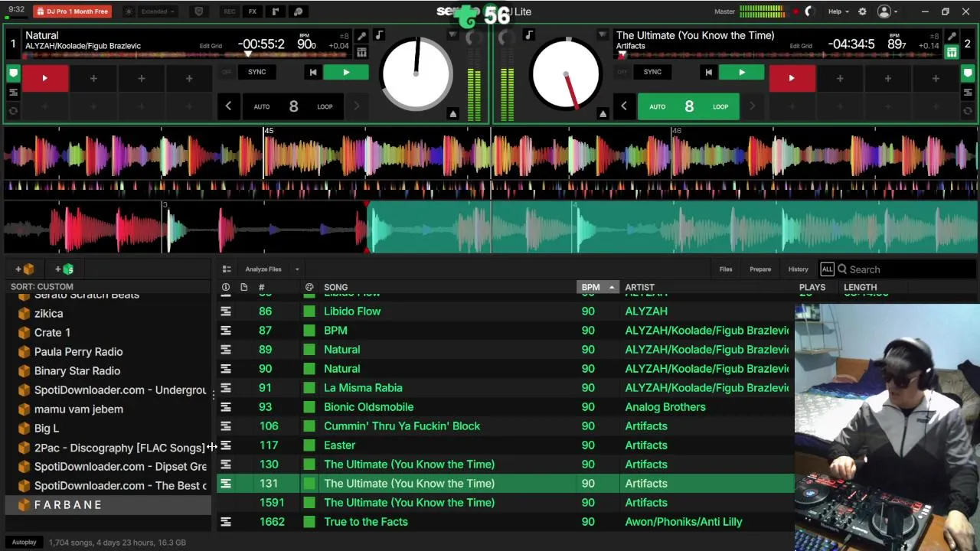Image resolution: width=980 pixels, height=551 pixels.
Task: Sort by the BPM column header
Action: [x=596, y=287]
